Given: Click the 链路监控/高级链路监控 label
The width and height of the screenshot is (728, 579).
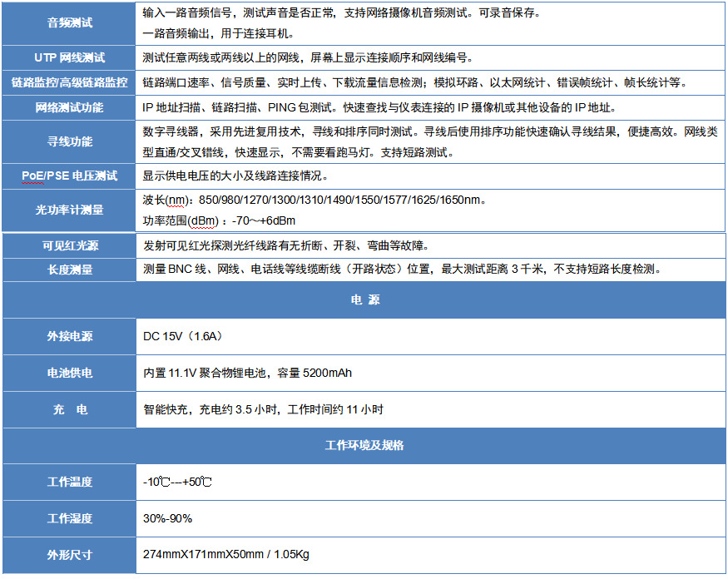Looking at the screenshot, I should (70, 82).
